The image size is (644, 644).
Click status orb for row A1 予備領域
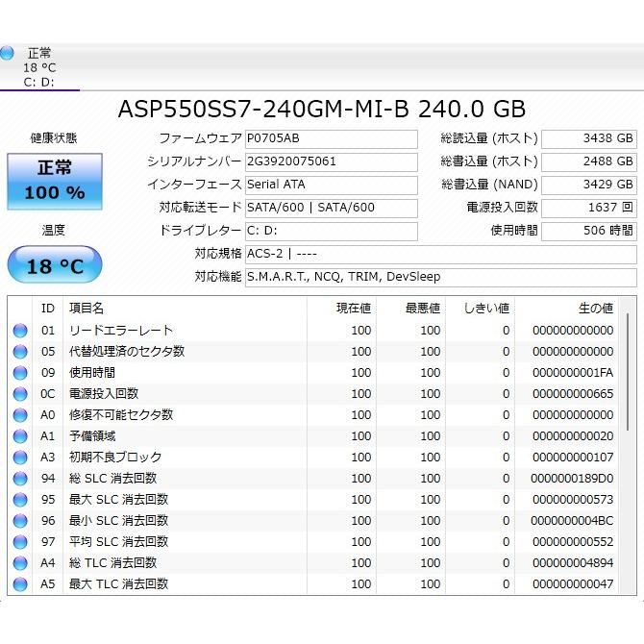(x=20, y=436)
